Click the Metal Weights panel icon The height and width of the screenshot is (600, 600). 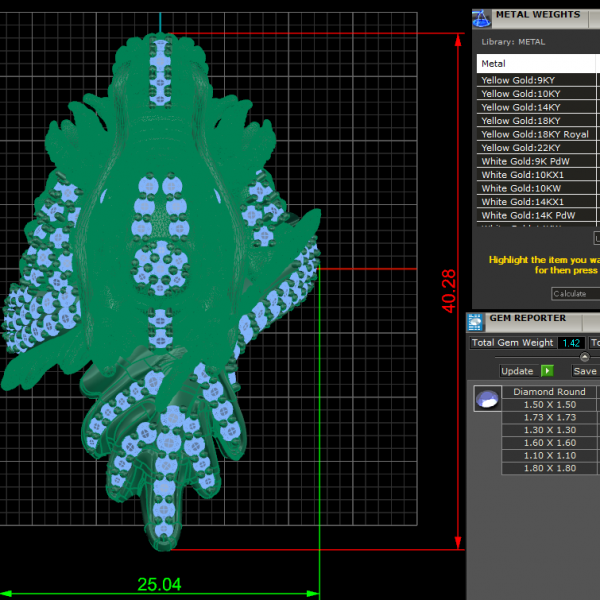click(x=481, y=17)
